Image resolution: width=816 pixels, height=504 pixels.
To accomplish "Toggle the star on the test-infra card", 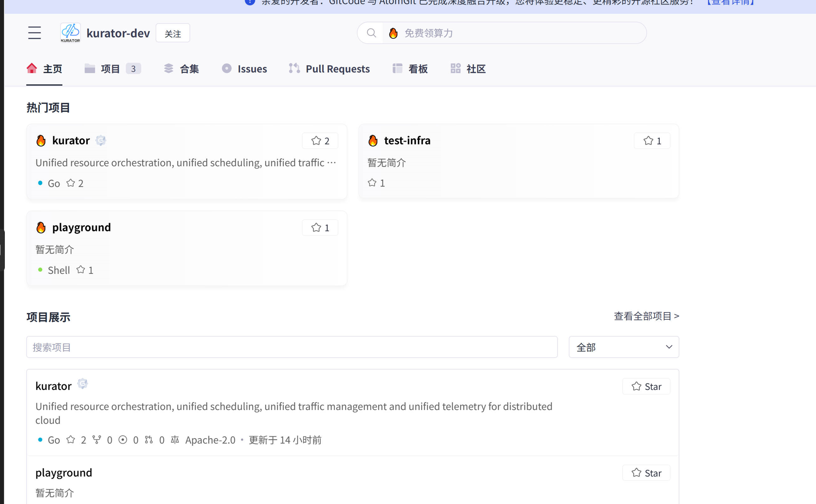I will point(652,141).
